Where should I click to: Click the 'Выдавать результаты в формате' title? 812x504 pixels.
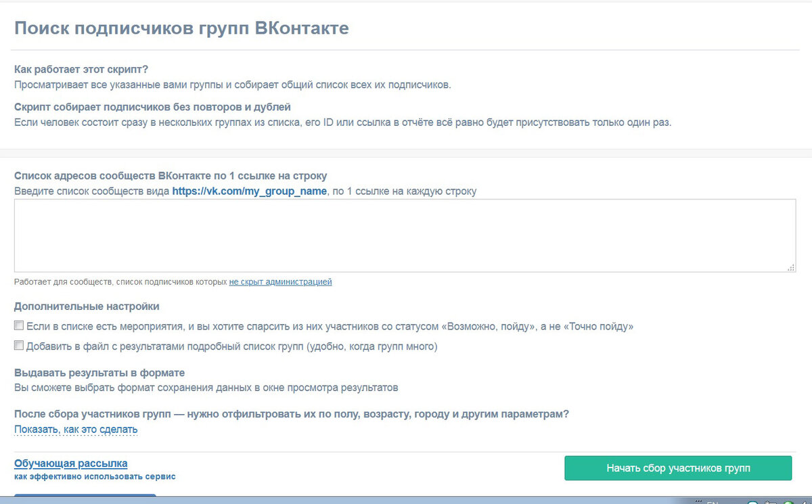point(99,373)
